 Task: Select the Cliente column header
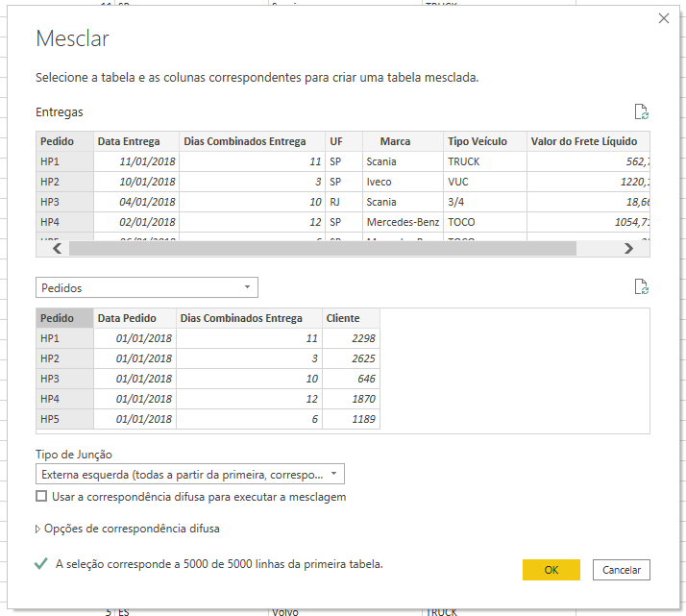tap(342, 318)
